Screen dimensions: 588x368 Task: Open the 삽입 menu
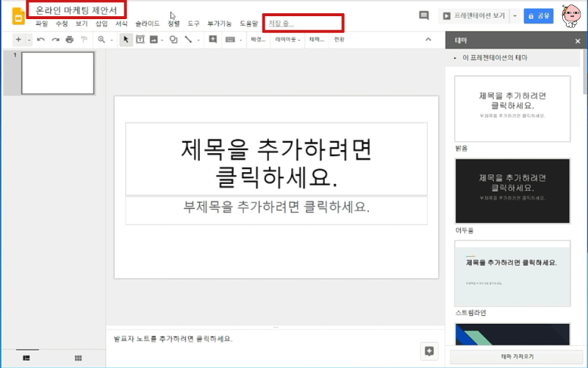(x=101, y=24)
